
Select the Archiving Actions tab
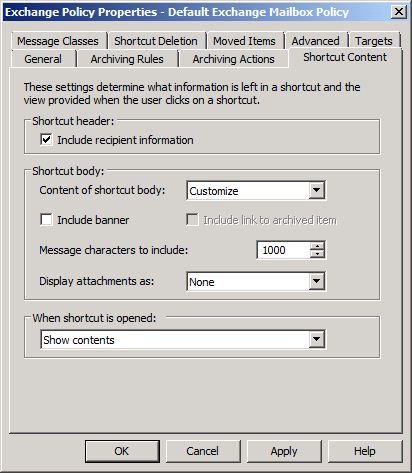click(233, 59)
